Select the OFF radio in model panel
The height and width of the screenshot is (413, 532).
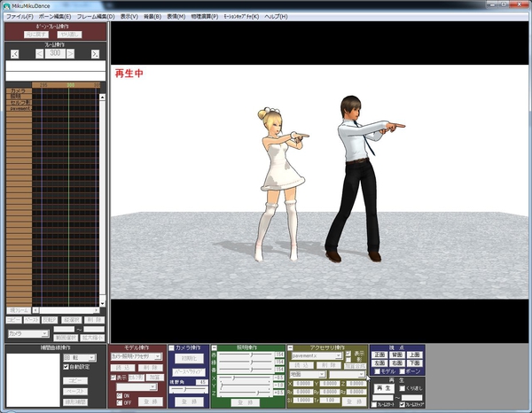(x=119, y=402)
